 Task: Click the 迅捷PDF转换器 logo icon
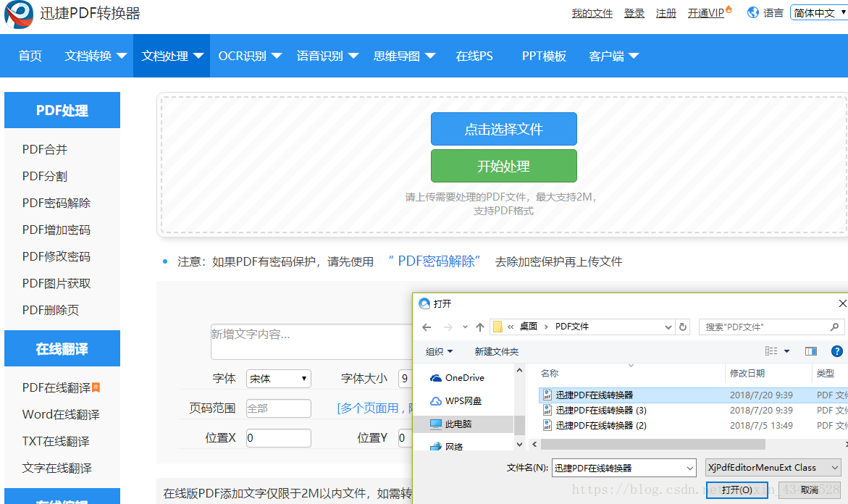18,14
